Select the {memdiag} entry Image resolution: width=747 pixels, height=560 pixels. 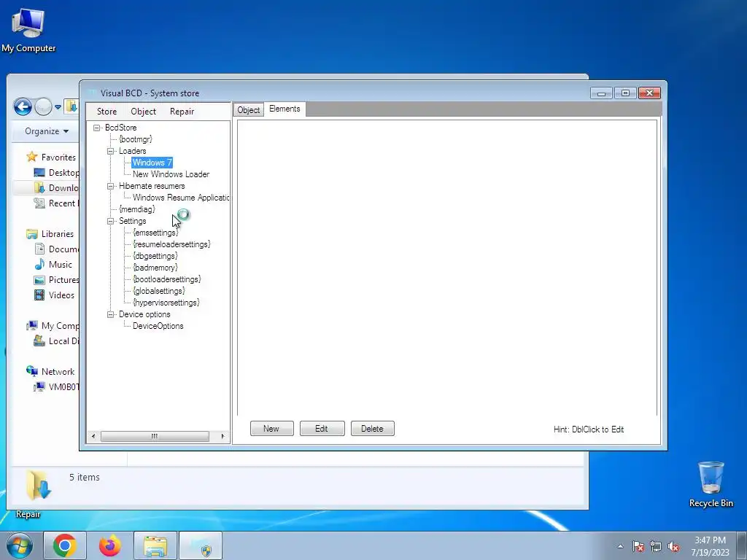137,209
